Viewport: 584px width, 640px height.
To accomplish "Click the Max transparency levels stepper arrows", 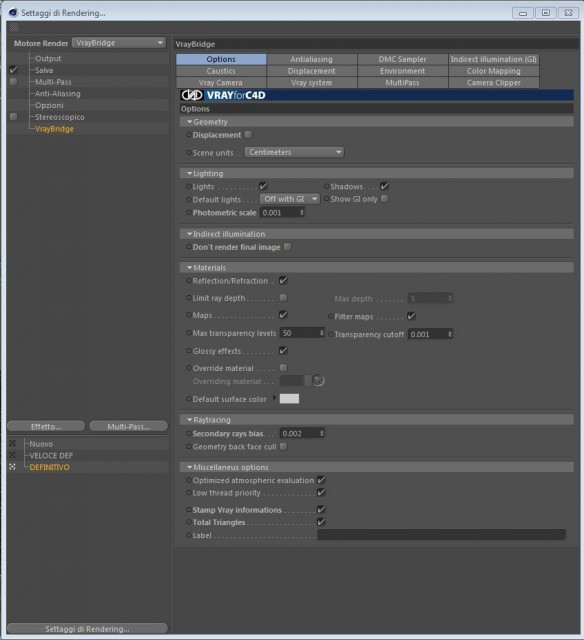I will [x=322, y=333].
